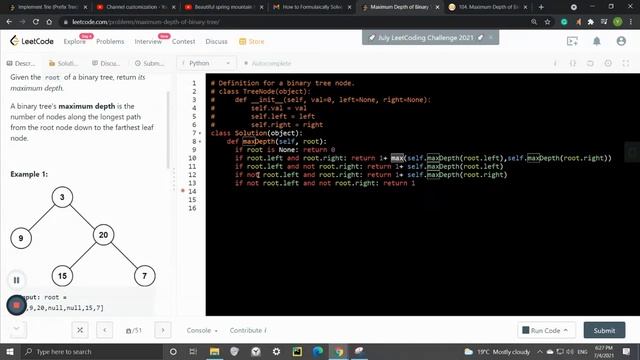Bookmark this page with the star icon
The image size is (640, 360).
tap(547, 22)
